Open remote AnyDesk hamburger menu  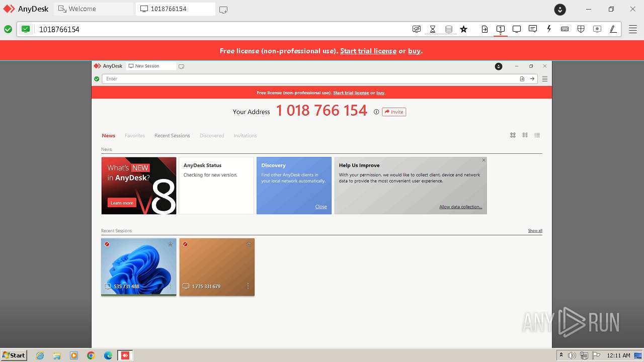click(x=545, y=79)
